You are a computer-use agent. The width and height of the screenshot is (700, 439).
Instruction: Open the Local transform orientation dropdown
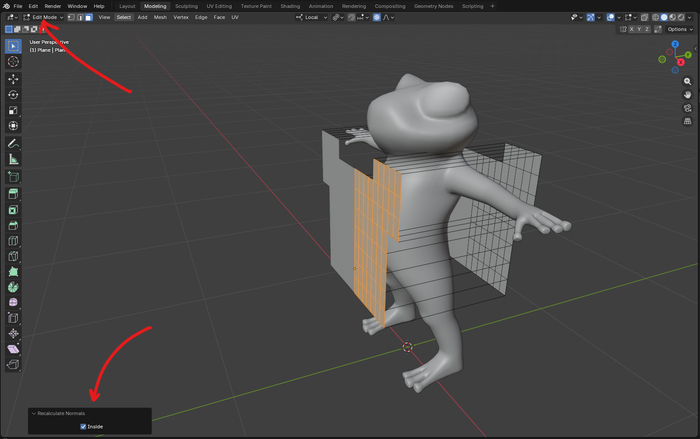pyautogui.click(x=313, y=17)
